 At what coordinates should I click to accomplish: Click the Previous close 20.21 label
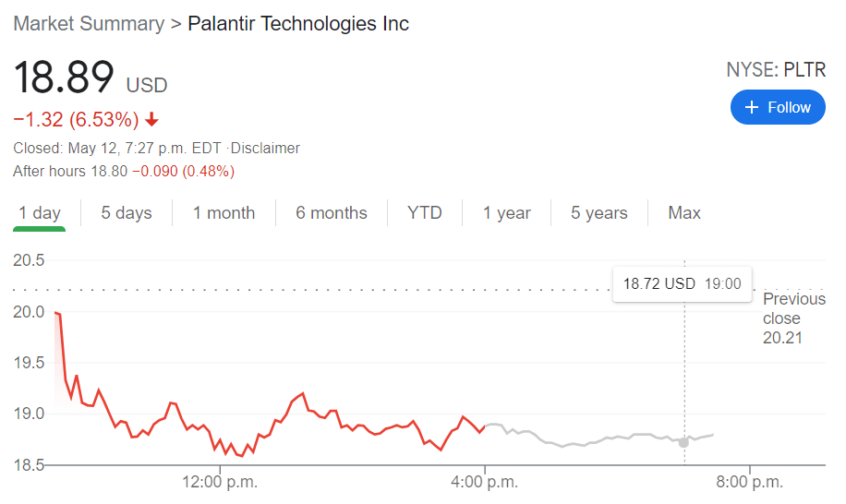(x=792, y=318)
